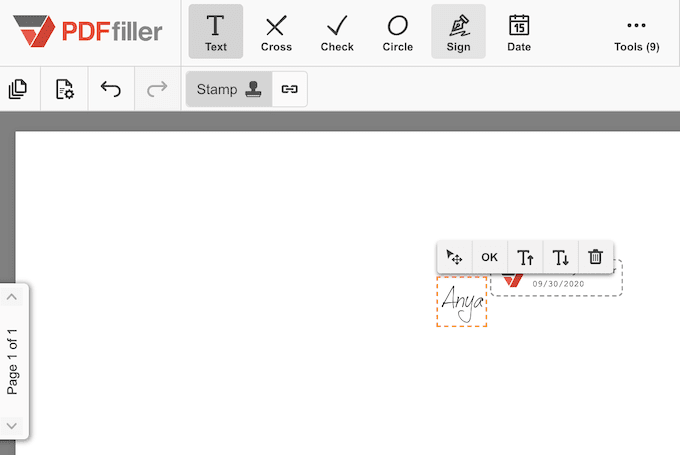Select the Circle tool
The image size is (680, 455).
tap(398, 32)
